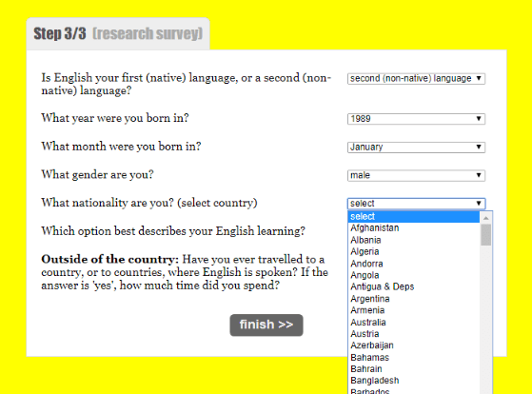
Task: Select Angola from the country list
Action: tap(414, 275)
